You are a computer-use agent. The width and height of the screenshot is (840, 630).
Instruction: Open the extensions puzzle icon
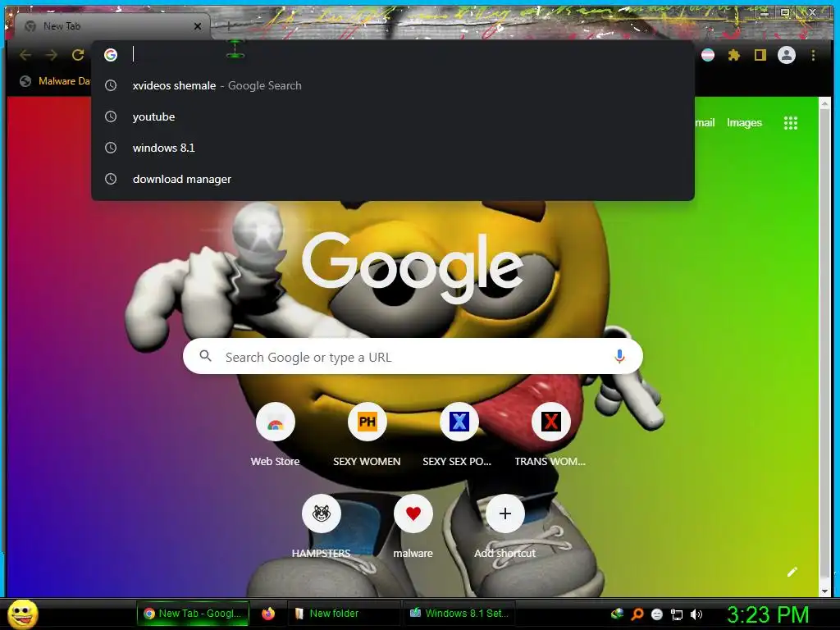click(734, 55)
